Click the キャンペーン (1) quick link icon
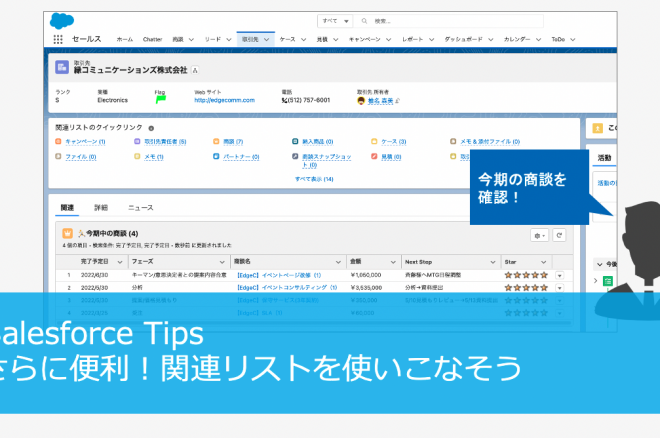This screenshot has height=438, width=660. point(58,141)
